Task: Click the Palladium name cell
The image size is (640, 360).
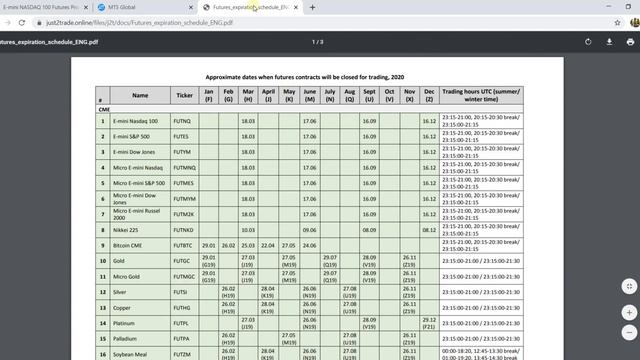Action: [140, 339]
